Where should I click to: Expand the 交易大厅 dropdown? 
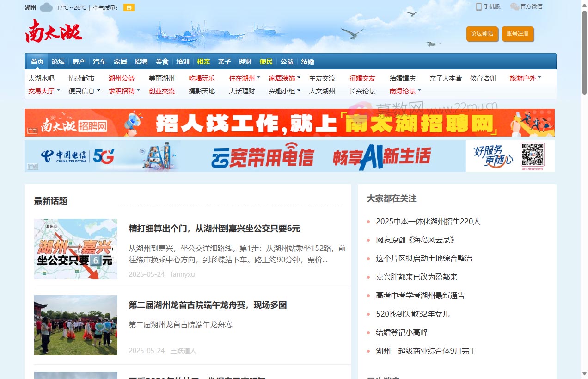pyautogui.click(x=42, y=91)
